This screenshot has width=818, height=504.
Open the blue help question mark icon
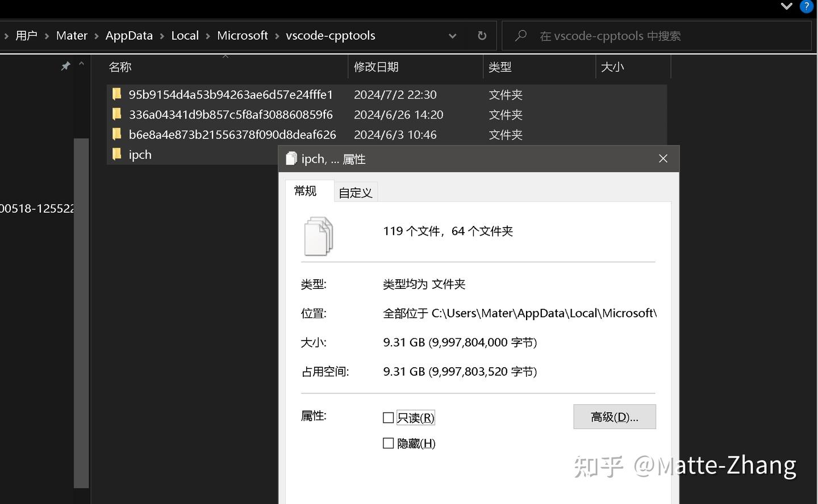[x=806, y=6]
